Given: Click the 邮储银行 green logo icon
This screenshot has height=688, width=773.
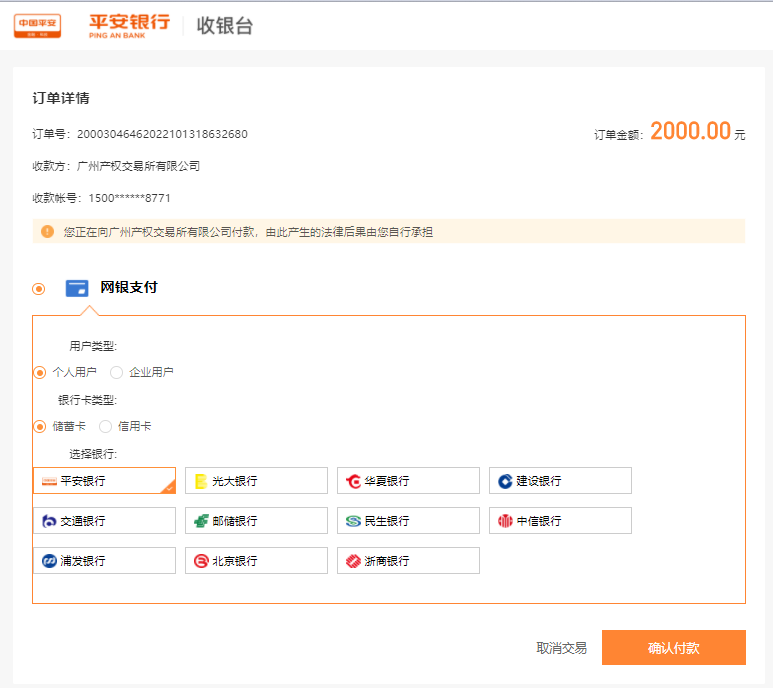Looking at the screenshot, I should point(201,521).
